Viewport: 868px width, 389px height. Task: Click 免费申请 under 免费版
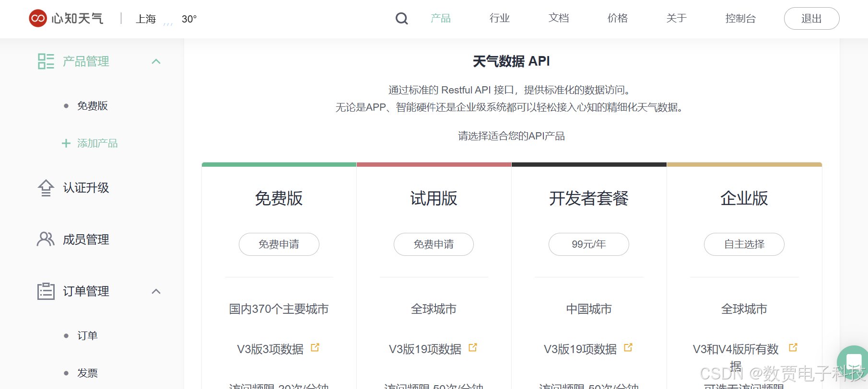279,244
